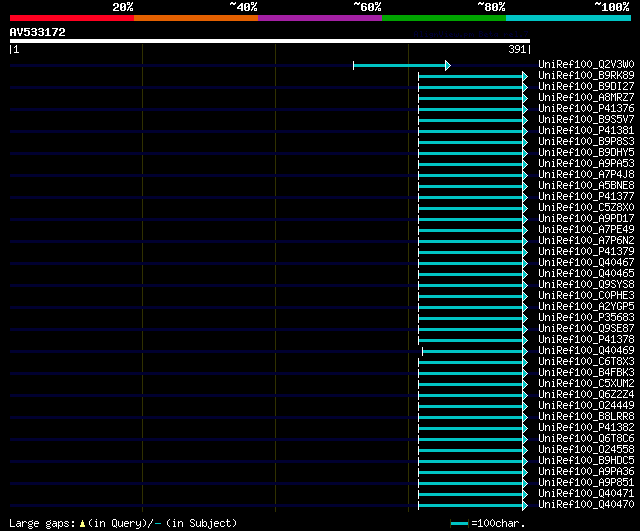Image resolution: width=640 pixels, height=531 pixels.
Task: Select the UniRef100_B9DI27 label
Action: 586,87
